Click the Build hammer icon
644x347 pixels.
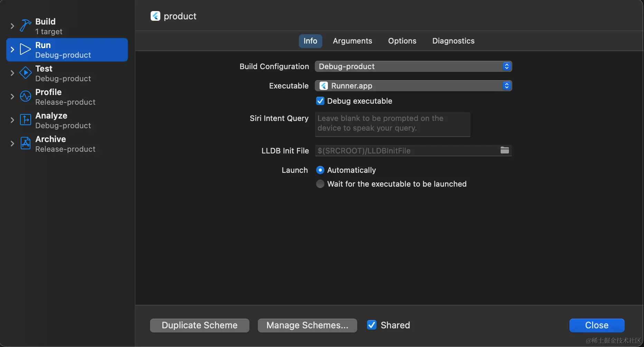[x=25, y=26]
